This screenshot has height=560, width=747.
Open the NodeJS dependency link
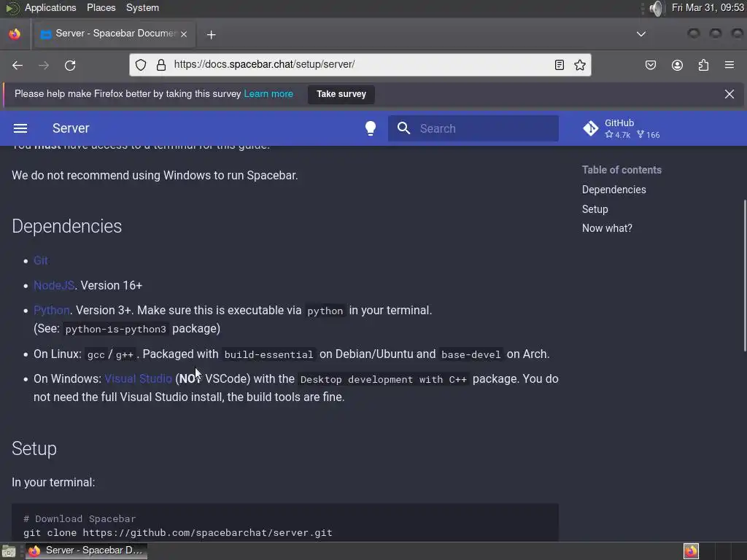(x=54, y=285)
